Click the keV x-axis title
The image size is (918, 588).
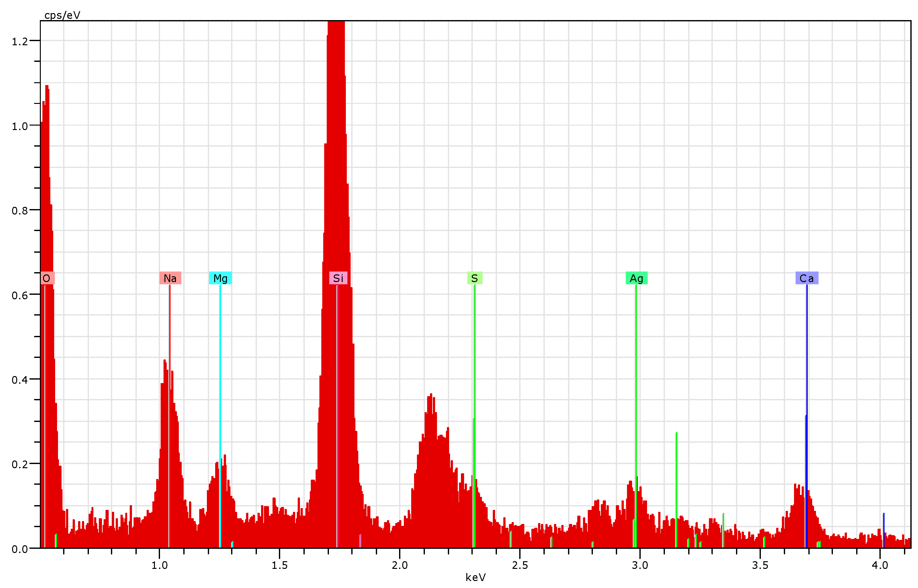476,577
